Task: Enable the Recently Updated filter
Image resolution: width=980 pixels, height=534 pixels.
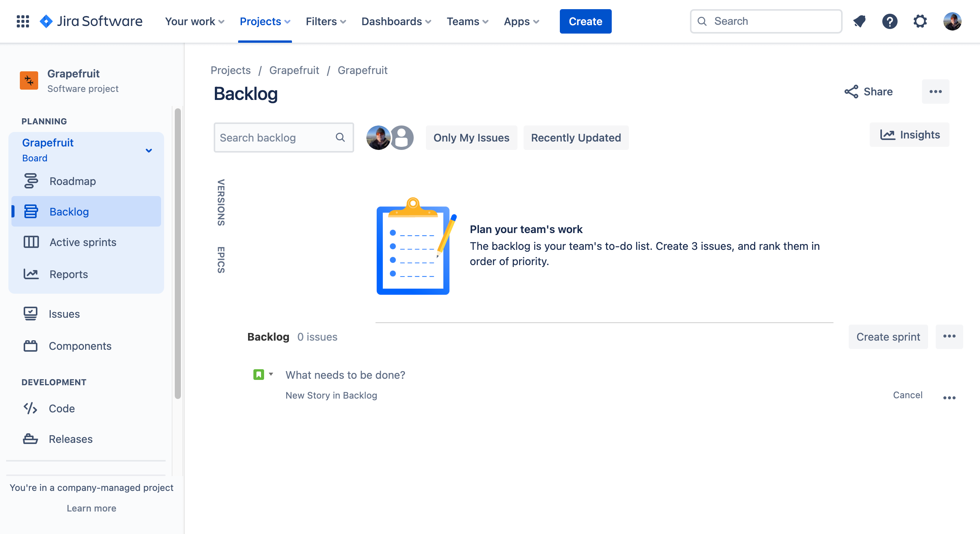Action: [x=576, y=137]
